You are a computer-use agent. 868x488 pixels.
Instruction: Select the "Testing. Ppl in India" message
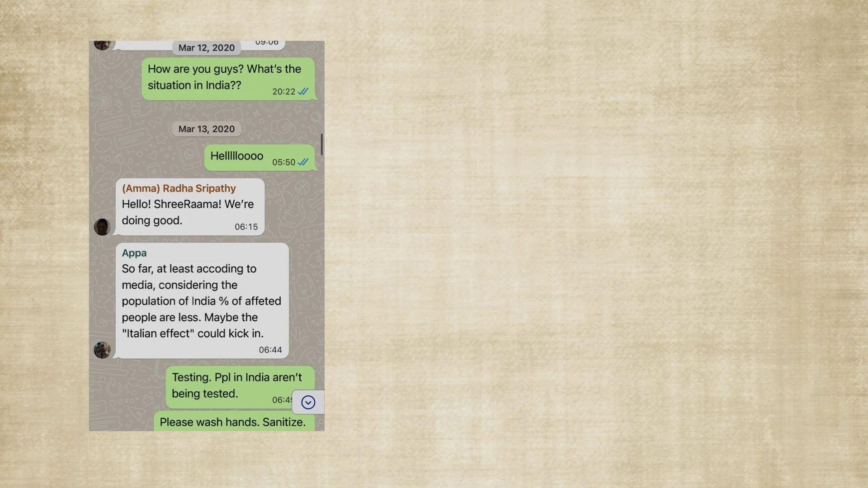pos(240,387)
